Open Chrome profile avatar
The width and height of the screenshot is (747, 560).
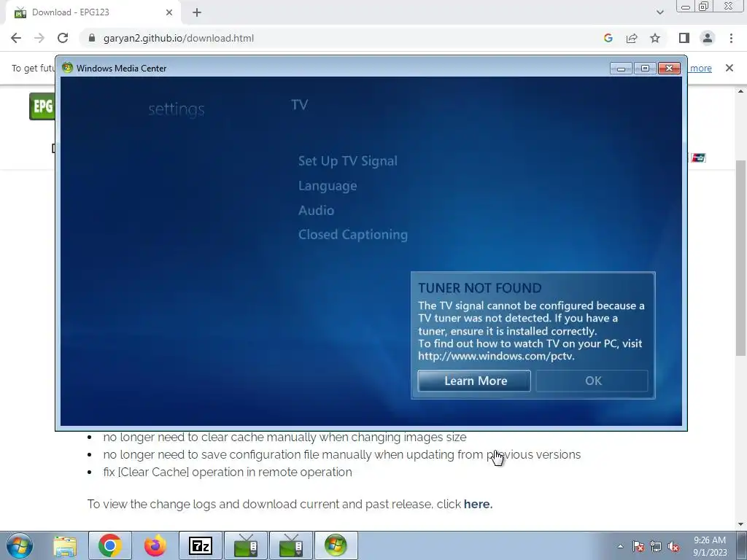tap(708, 38)
